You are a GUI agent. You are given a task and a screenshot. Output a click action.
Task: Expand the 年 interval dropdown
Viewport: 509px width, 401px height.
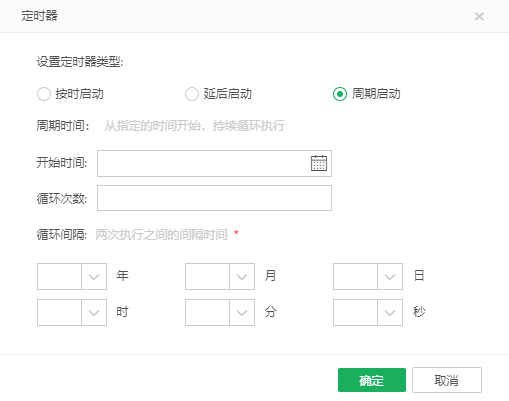click(x=94, y=276)
